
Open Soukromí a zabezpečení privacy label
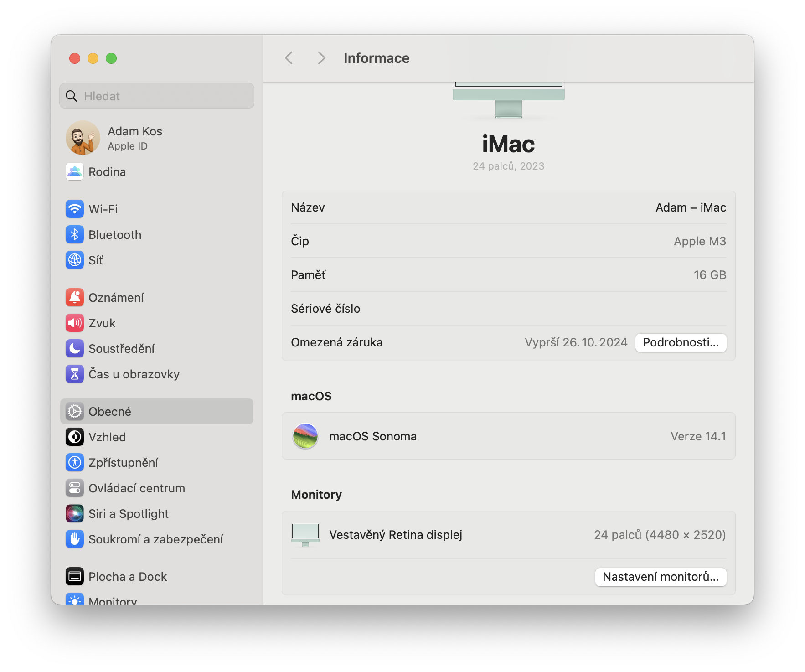[x=156, y=539]
